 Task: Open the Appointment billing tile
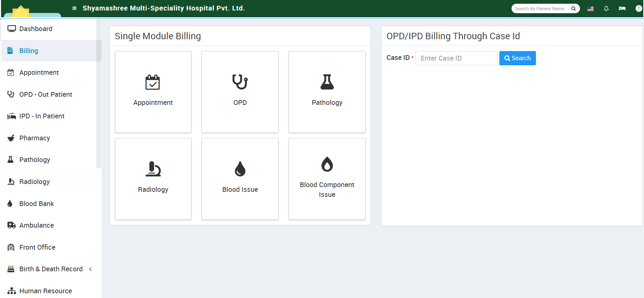153,92
